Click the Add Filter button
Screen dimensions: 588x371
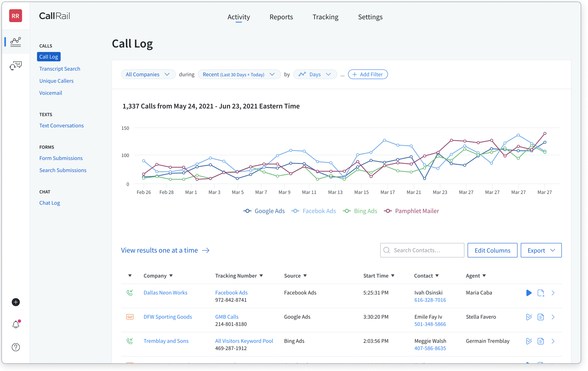click(x=368, y=74)
